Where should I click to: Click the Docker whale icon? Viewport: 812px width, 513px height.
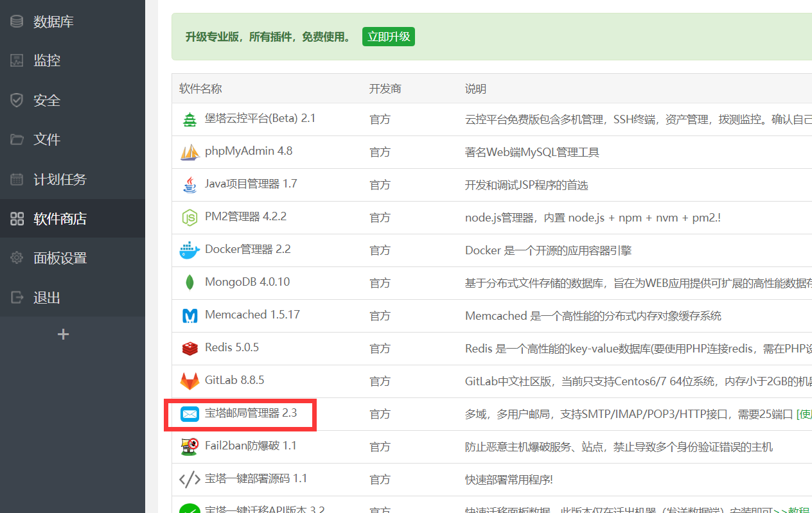coord(190,250)
